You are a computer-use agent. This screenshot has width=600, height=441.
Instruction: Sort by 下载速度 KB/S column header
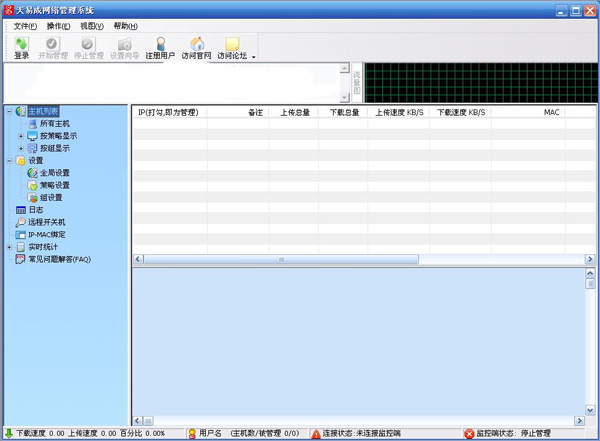[460, 112]
